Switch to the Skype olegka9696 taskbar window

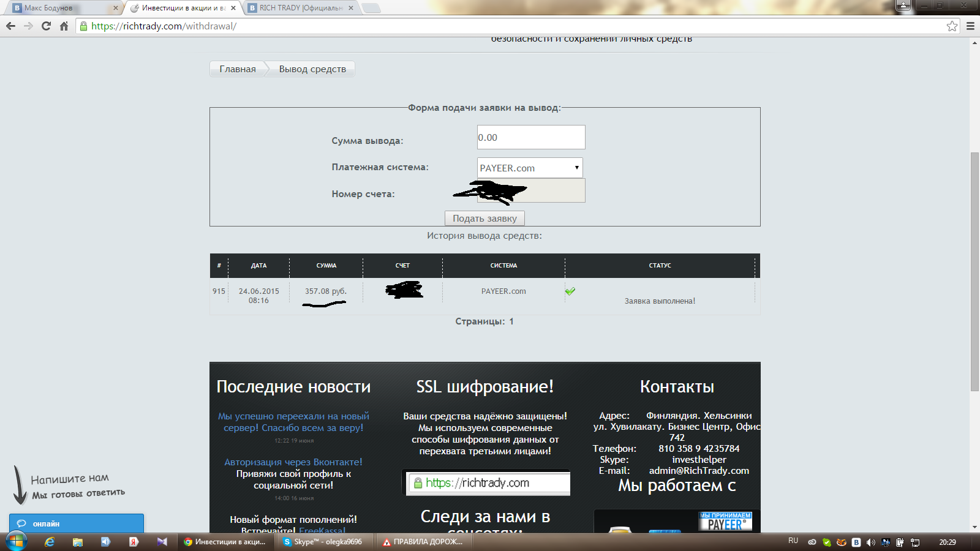point(325,542)
